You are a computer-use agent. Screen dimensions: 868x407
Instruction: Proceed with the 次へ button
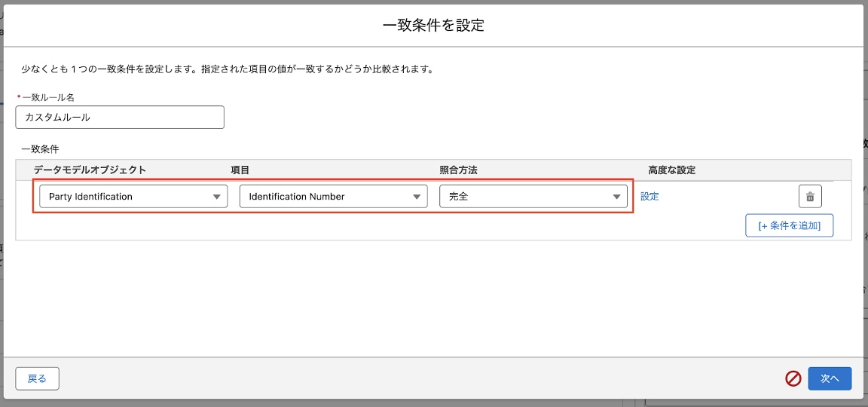[830, 378]
